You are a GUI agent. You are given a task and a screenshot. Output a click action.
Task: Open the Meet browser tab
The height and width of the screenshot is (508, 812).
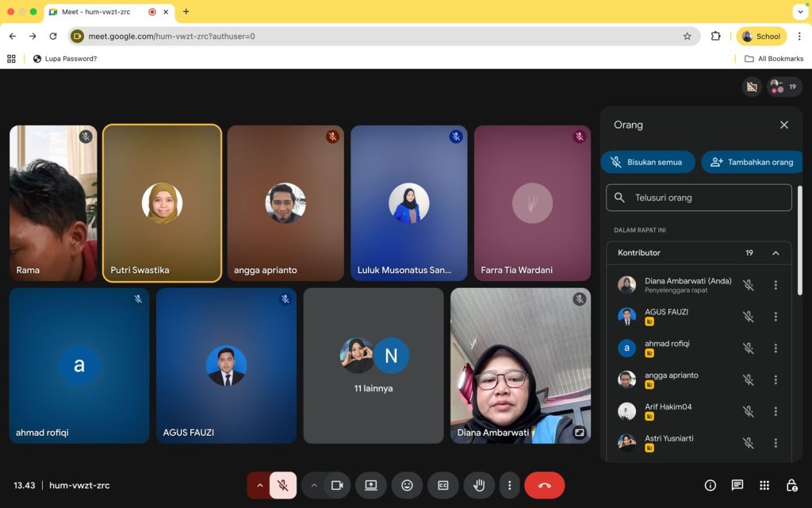pyautogui.click(x=95, y=12)
